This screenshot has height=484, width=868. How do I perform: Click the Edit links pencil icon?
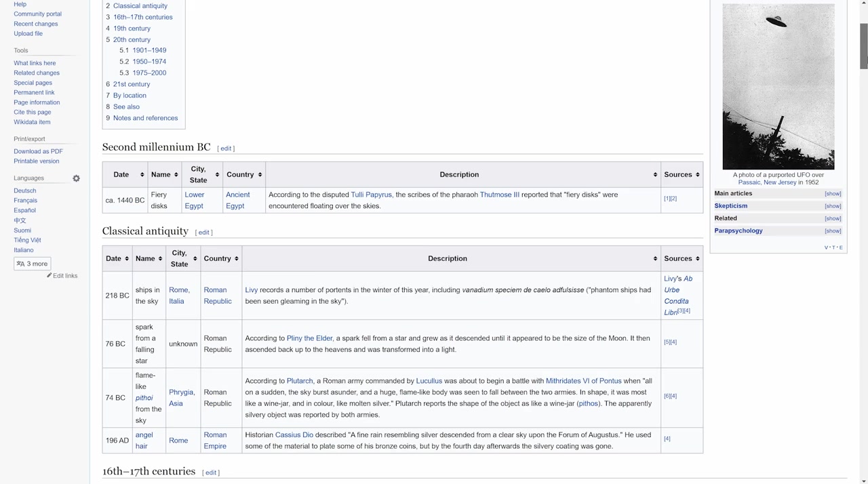click(x=50, y=276)
